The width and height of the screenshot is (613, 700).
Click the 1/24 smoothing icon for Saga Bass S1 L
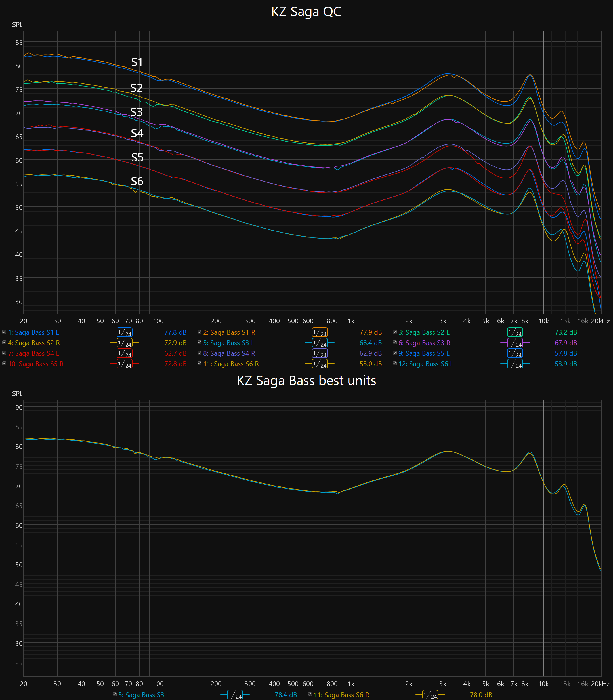click(125, 332)
